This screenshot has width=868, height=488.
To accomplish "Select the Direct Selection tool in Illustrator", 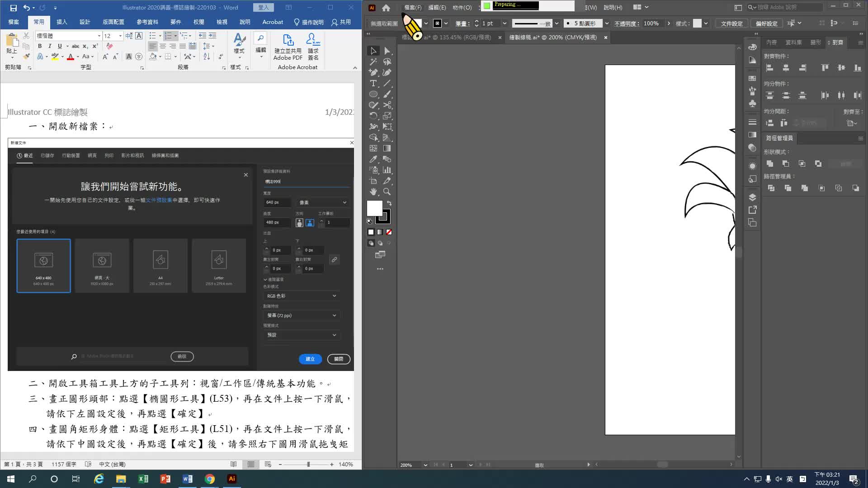I will [387, 51].
